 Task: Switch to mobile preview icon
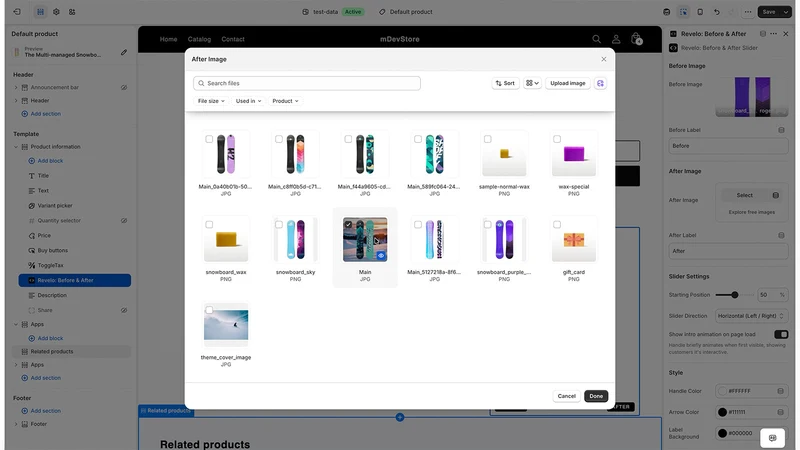(700, 12)
